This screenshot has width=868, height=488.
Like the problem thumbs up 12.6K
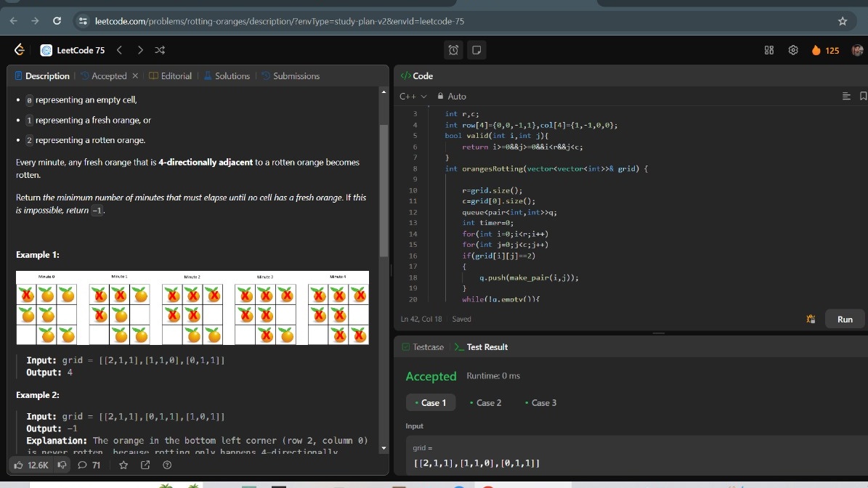(31, 465)
